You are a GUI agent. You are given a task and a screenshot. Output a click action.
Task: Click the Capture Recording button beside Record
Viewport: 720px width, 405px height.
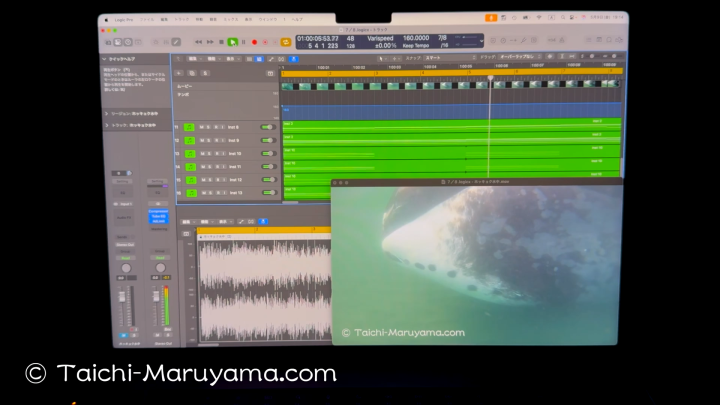[x=265, y=42]
